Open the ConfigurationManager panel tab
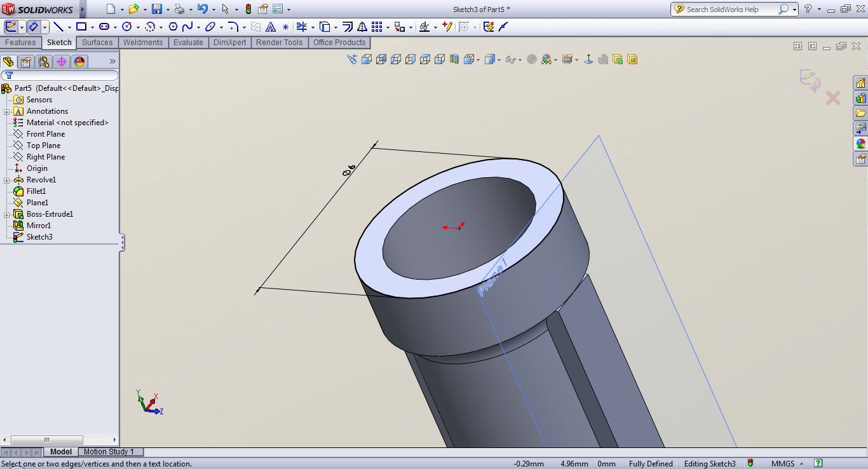The height and width of the screenshot is (469, 868). pyautogui.click(x=43, y=62)
